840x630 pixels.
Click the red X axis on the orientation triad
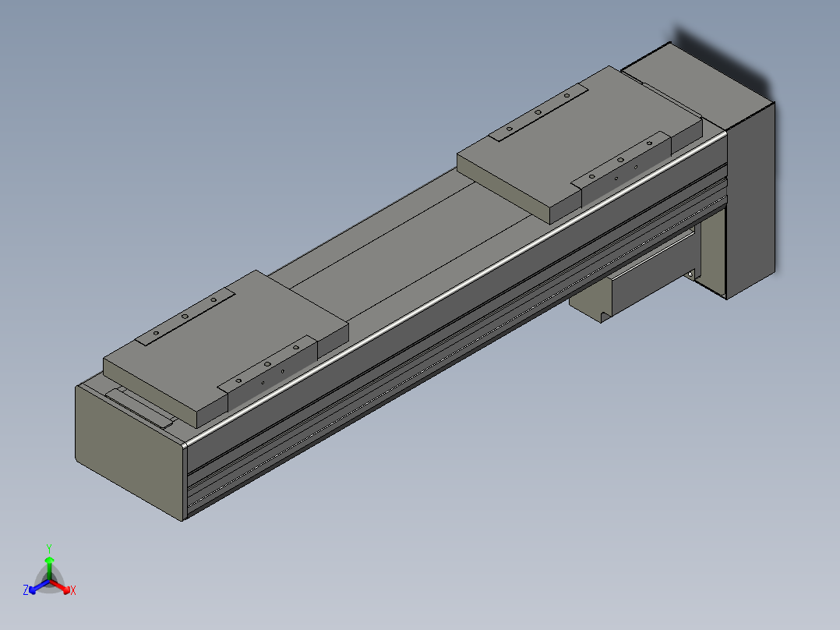[63, 588]
